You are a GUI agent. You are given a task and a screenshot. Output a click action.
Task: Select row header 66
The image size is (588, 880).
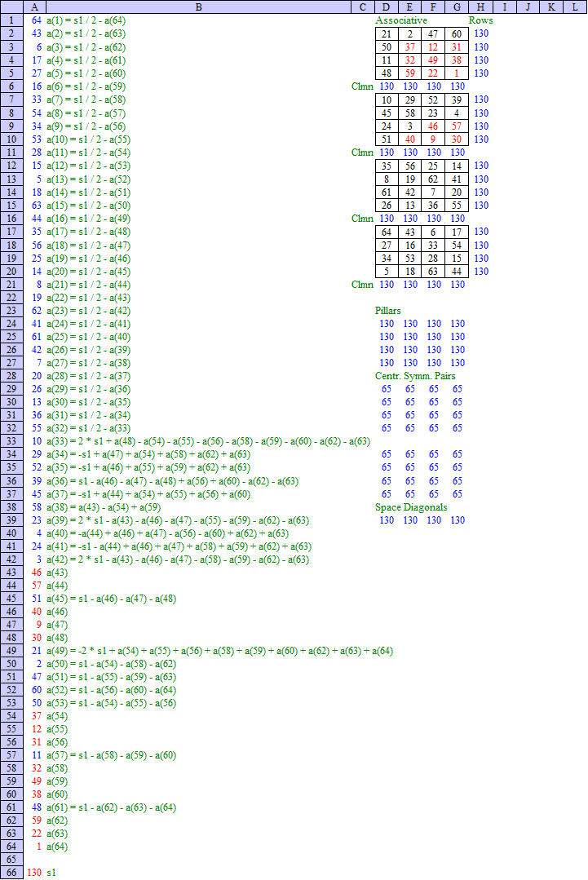(11, 872)
